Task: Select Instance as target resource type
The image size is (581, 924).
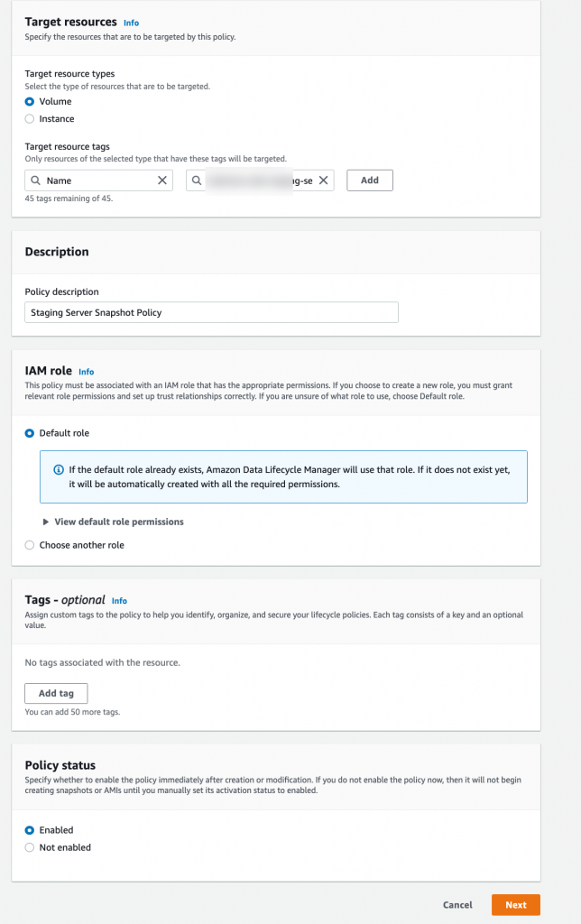Action: (x=28, y=118)
